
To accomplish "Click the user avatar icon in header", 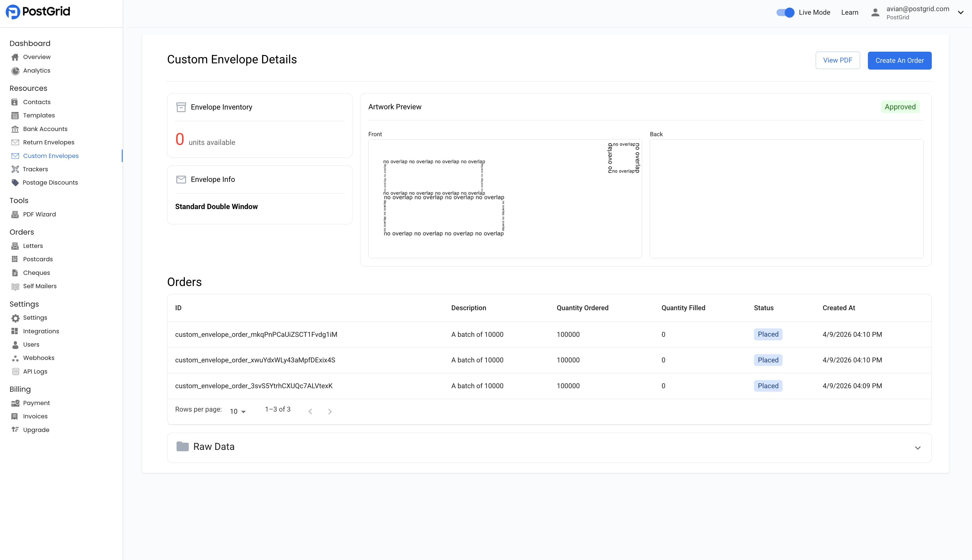I will (x=875, y=12).
